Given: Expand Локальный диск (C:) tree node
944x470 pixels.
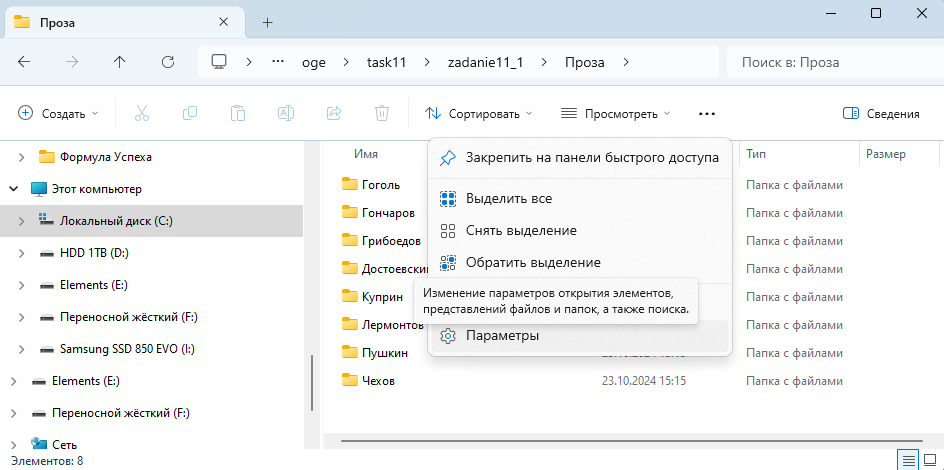Looking at the screenshot, I should coord(22,221).
